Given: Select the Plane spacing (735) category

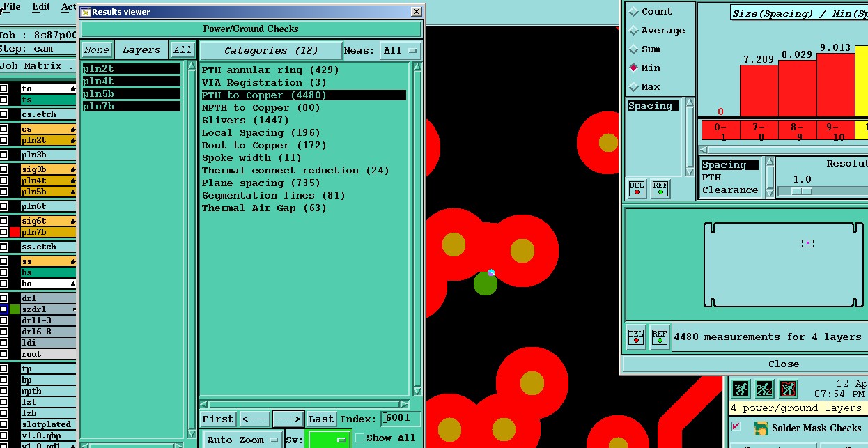Looking at the screenshot, I should 261,183.
